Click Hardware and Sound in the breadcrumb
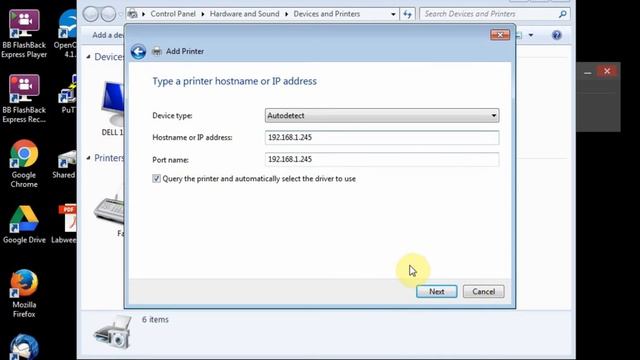 coord(244,14)
